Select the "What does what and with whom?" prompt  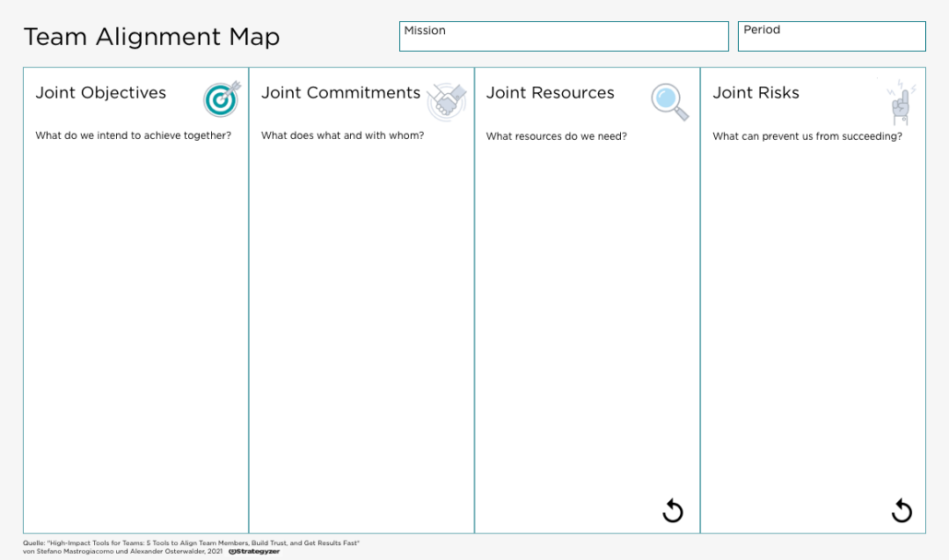(x=342, y=136)
